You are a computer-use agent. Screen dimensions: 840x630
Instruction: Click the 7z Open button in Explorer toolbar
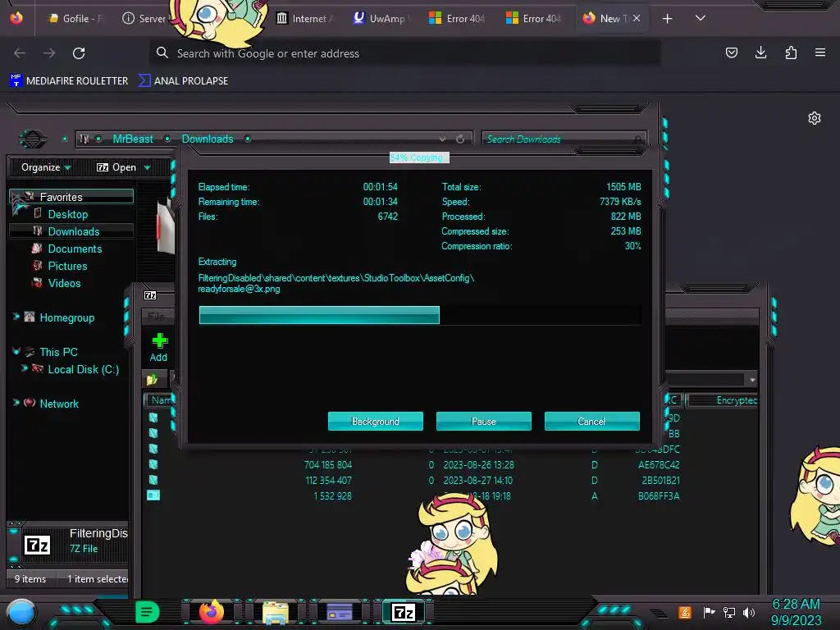(116, 167)
